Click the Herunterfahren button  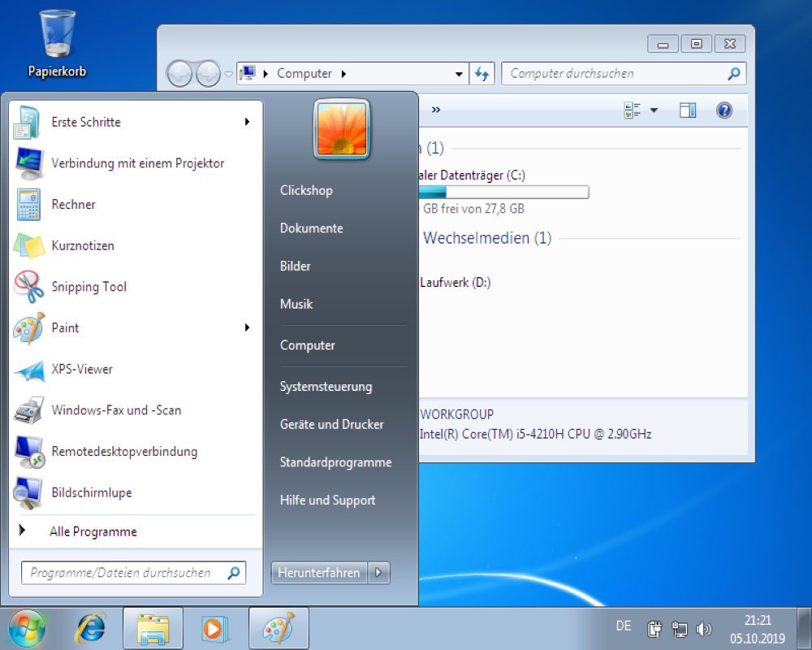click(319, 573)
